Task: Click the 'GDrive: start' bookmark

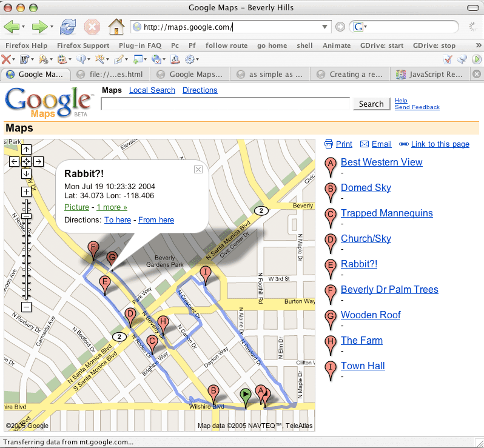Action: (382, 45)
